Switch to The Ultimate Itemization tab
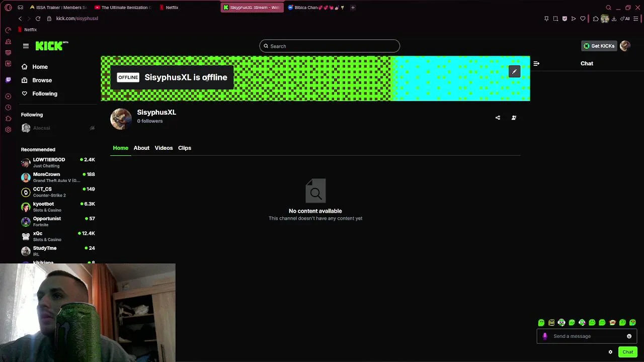This screenshot has height=362, width=644. [x=123, y=8]
